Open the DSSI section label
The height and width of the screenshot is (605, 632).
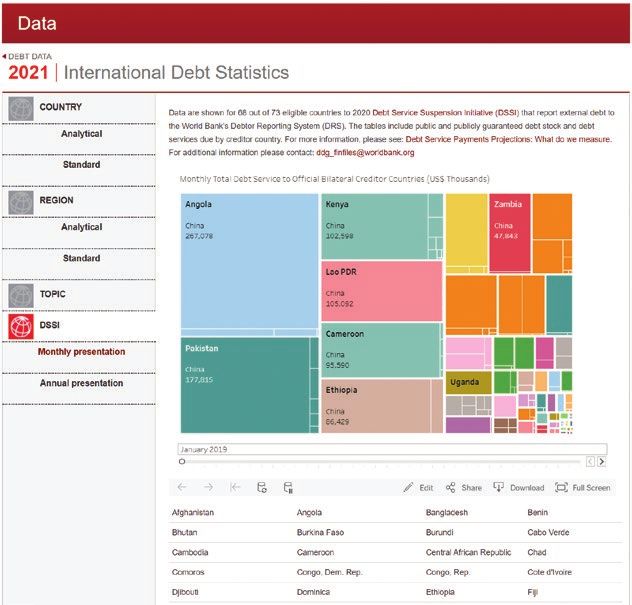49,325
